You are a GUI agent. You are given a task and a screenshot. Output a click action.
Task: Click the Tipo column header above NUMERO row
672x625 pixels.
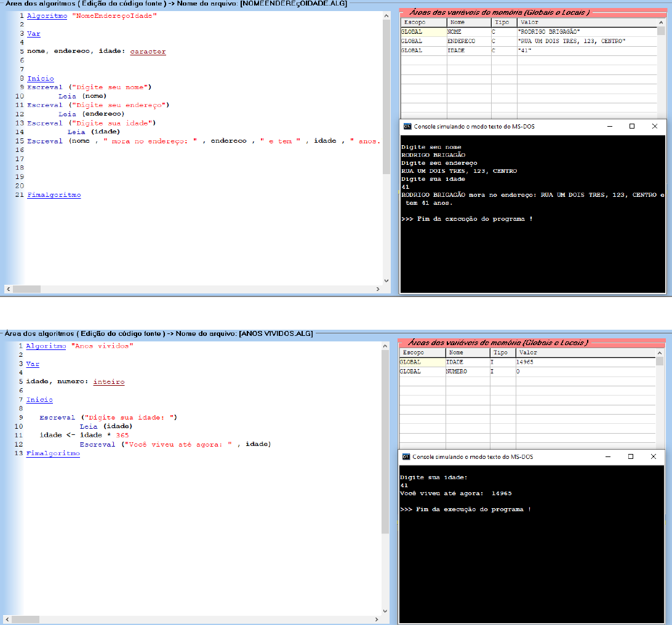502,352
